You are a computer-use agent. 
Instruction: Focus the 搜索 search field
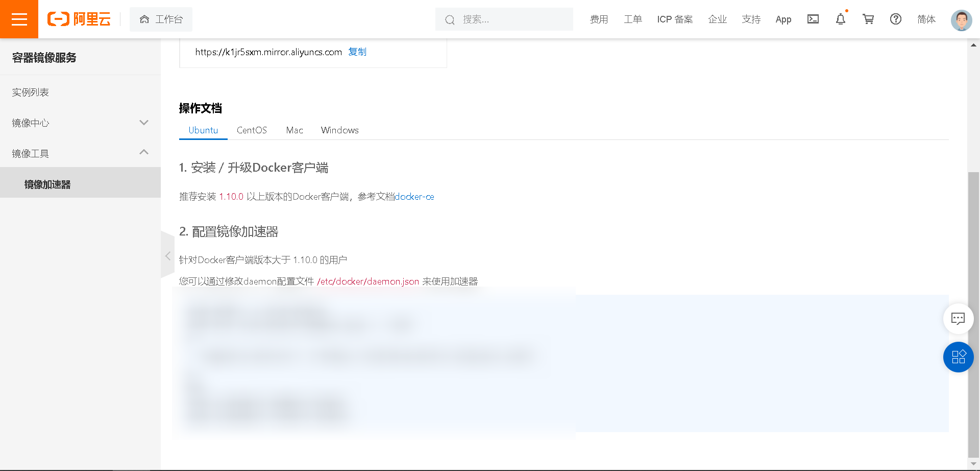pyautogui.click(x=504, y=19)
